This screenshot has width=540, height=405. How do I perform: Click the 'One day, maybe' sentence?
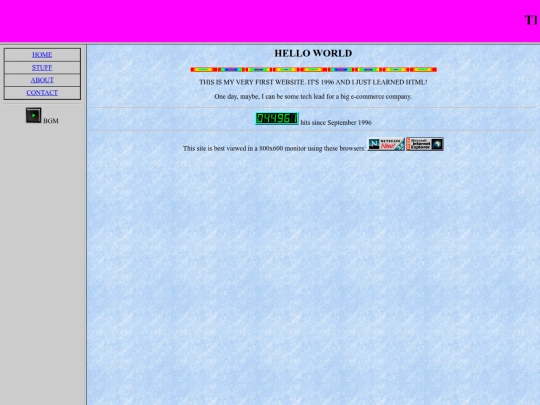(313, 97)
